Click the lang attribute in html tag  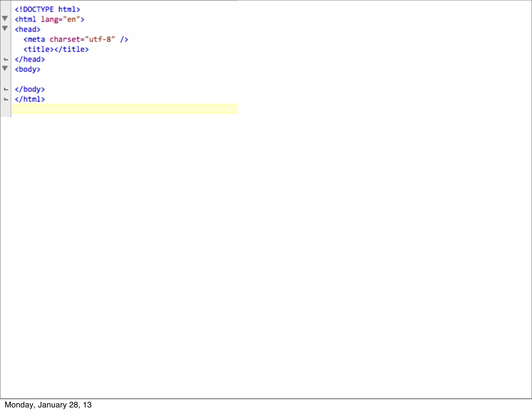(49, 19)
